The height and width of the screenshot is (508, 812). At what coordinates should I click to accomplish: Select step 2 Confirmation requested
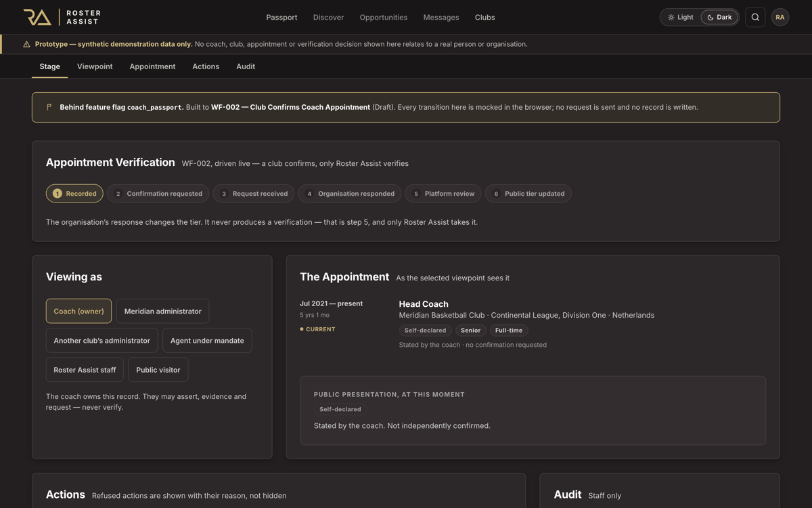(158, 194)
